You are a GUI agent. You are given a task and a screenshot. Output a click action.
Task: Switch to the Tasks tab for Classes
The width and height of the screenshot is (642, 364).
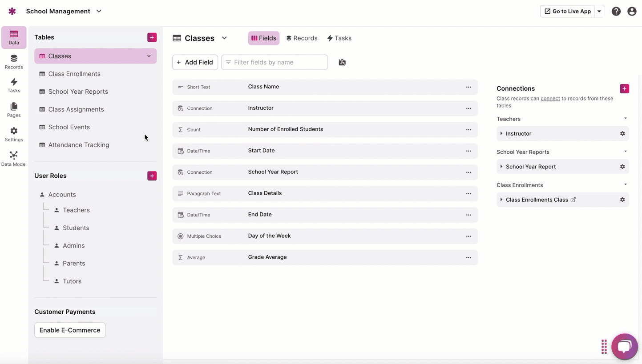339,38
